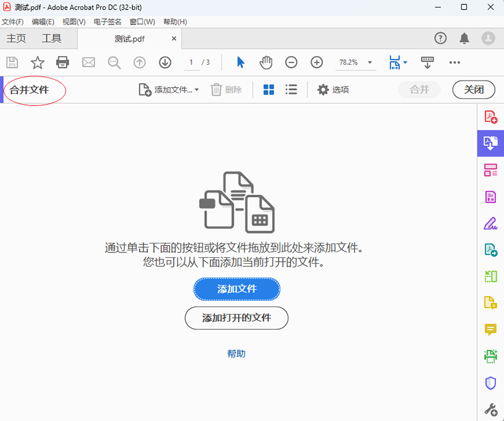The width and height of the screenshot is (504, 421).
Task: Open yellow document comment sidebar icon
Action: click(x=491, y=303)
